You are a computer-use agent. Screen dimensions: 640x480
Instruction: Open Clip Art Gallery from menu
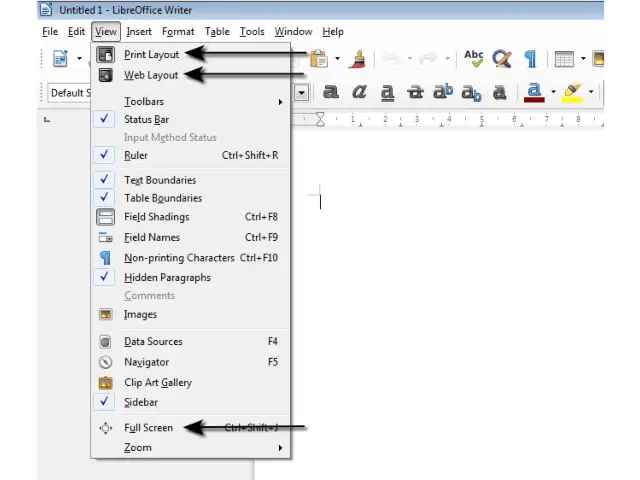click(x=190, y=382)
